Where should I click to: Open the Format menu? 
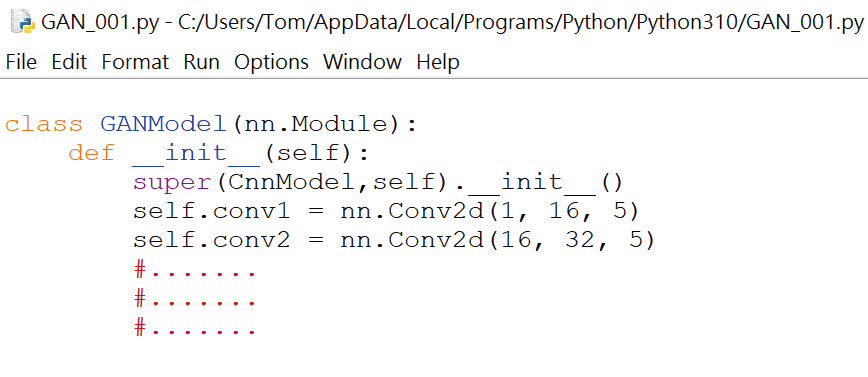coord(135,61)
